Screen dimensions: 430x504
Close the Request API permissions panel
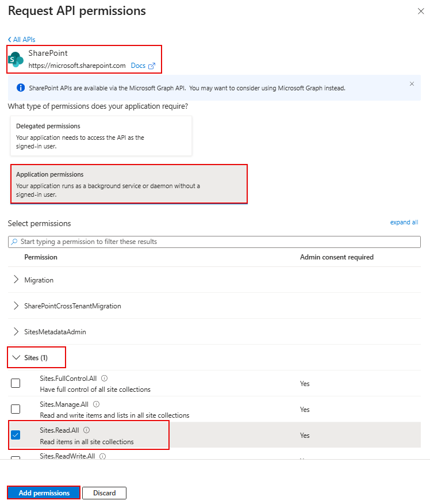pyautogui.click(x=421, y=12)
